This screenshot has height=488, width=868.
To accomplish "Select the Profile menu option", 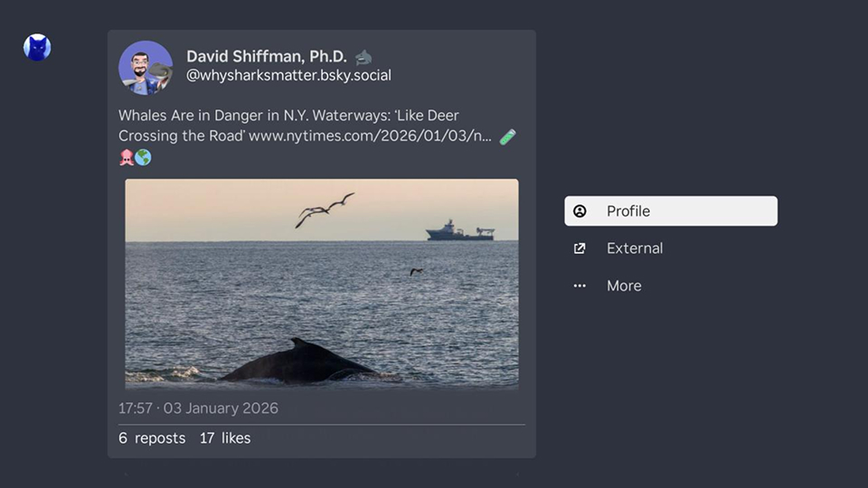I will (x=670, y=211).
